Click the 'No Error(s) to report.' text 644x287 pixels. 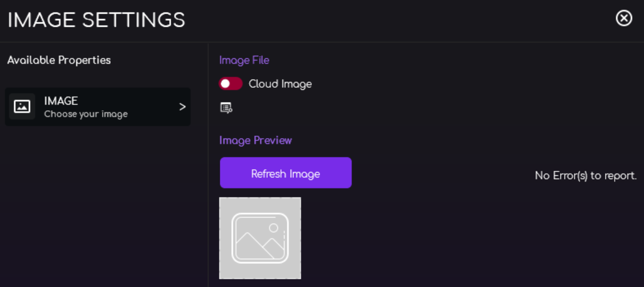point(586,176)
